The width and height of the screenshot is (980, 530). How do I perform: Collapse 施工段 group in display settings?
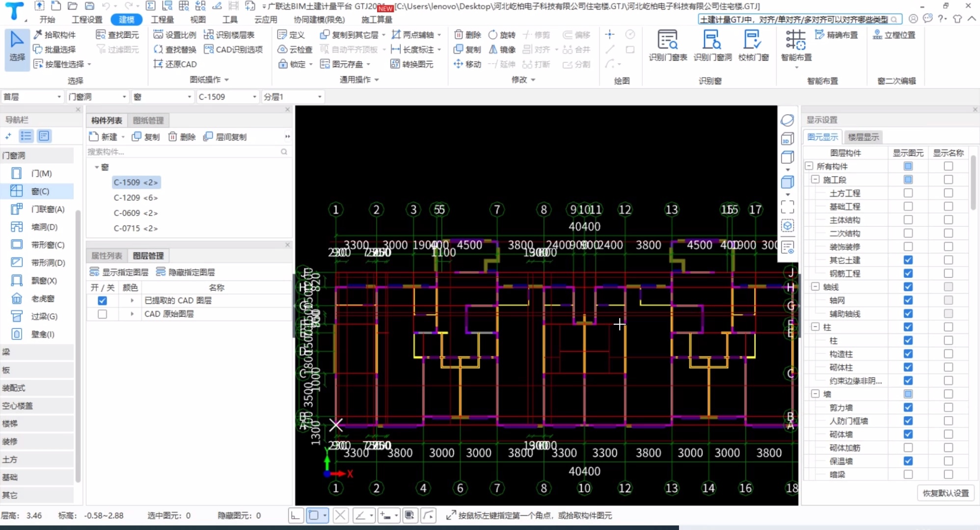pos(815,180)
